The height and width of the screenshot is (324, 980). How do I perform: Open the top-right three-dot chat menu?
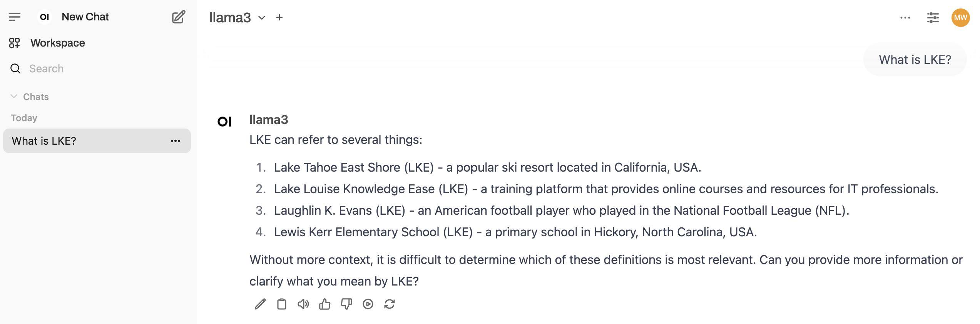pos(905,18)
